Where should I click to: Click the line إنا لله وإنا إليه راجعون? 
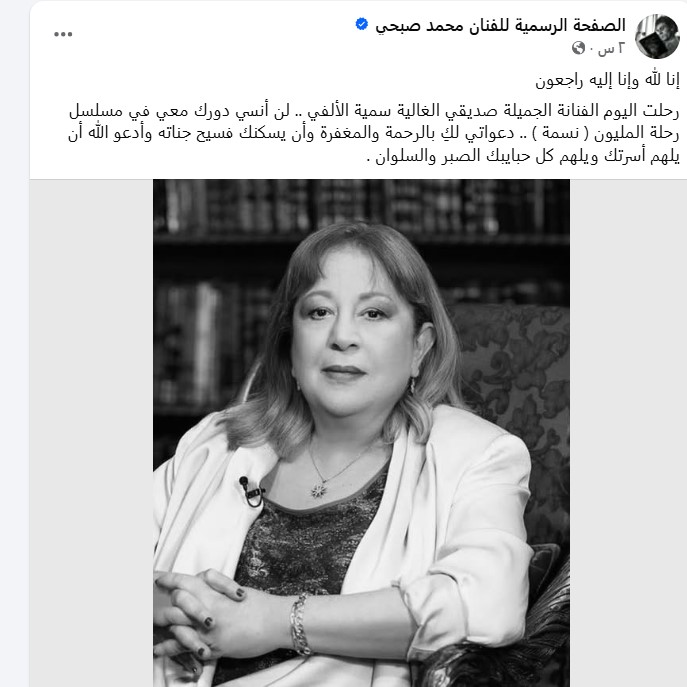(607, 80)
